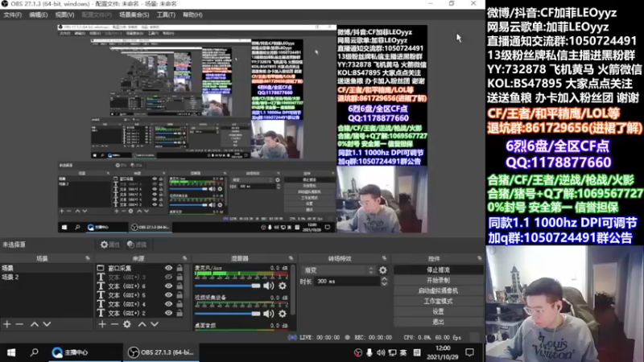Hide the 文本 (GDI+) 5 source via eye icon
Screen dimensions: 644x362
coord(168,295)
